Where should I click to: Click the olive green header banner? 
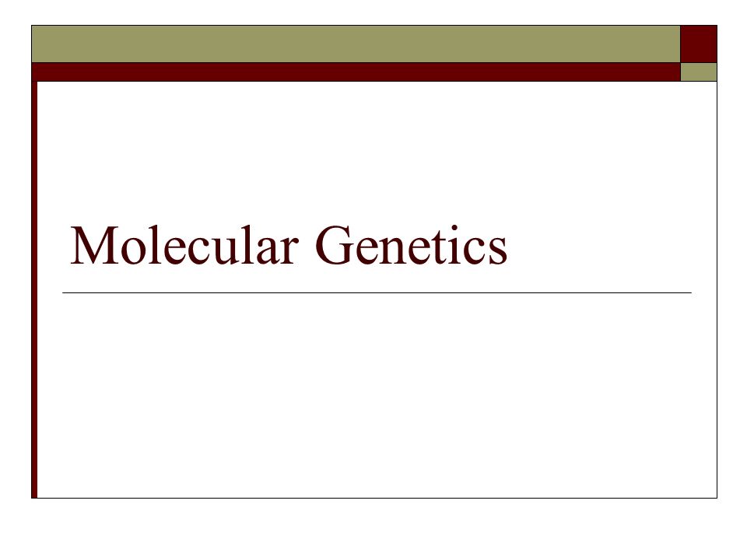tap(356, 44)
